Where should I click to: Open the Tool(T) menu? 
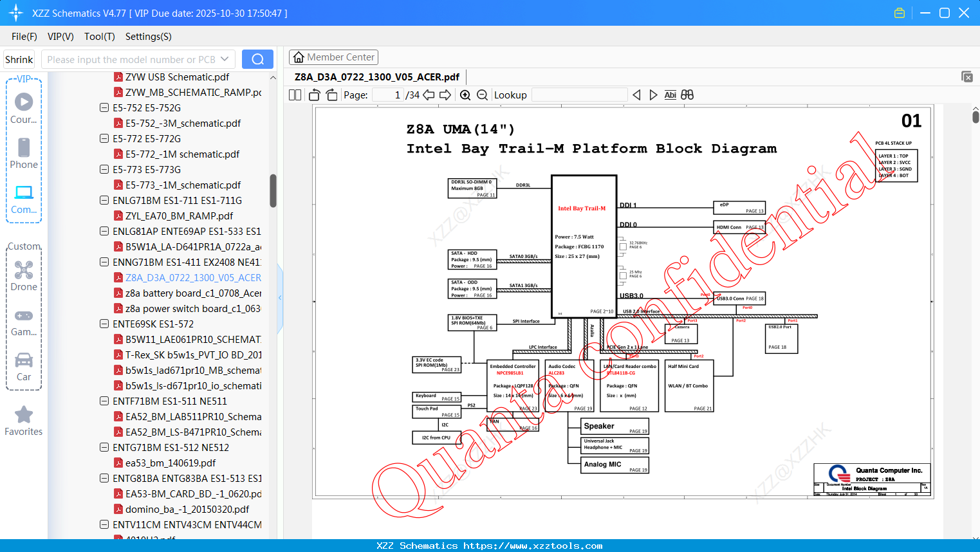click(x=100, y=37)
